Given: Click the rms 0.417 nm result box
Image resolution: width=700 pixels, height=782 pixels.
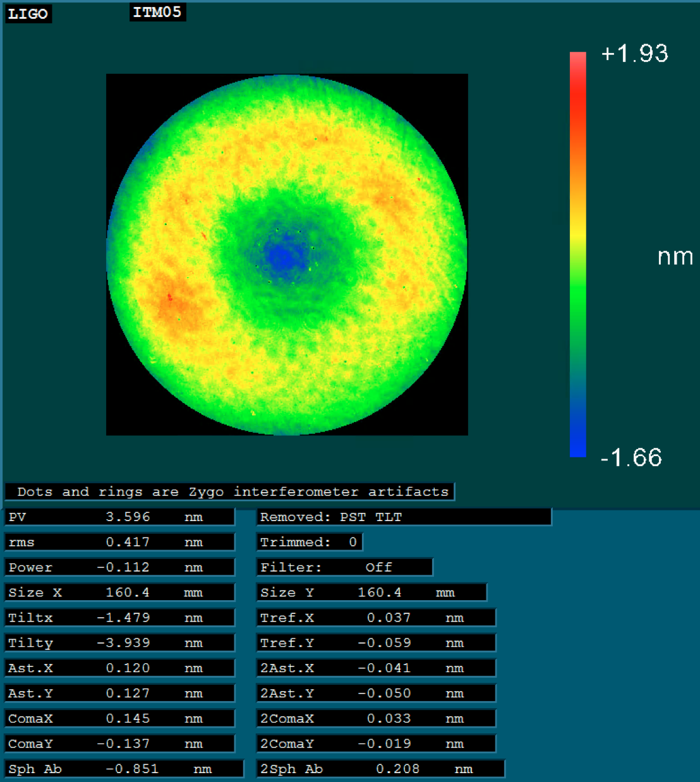Looking at the screenshot, I should tap(120, 542).
